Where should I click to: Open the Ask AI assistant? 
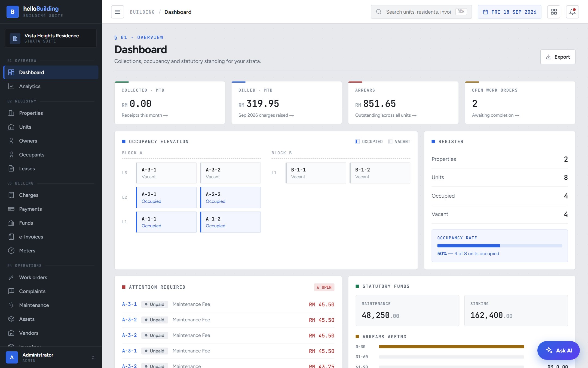(559, 350)
